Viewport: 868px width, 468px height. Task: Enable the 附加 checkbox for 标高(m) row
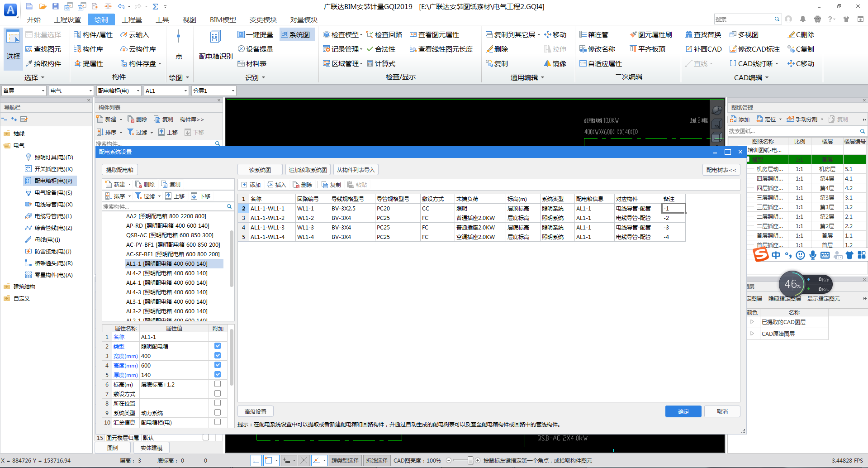click(218, 384)
